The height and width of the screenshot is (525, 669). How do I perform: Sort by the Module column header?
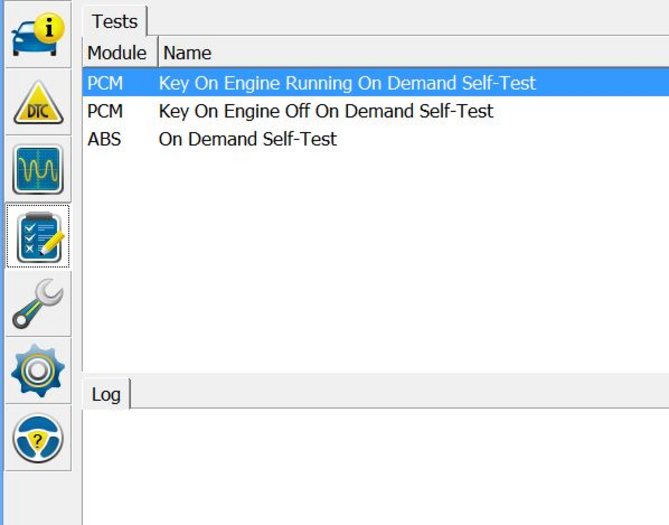click(117, 53)
